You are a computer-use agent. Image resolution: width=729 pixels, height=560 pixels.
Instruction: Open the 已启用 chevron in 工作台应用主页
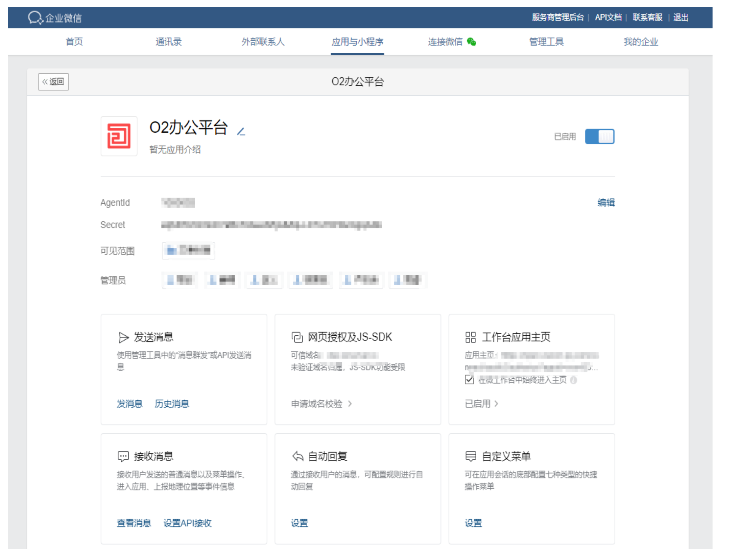(x=496, y=404)
